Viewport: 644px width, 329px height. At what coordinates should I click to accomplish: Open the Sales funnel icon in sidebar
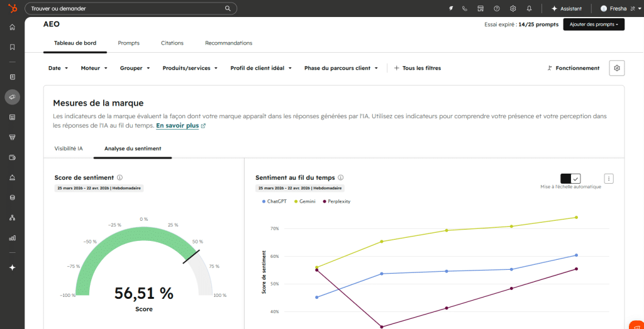coord(13,137)
